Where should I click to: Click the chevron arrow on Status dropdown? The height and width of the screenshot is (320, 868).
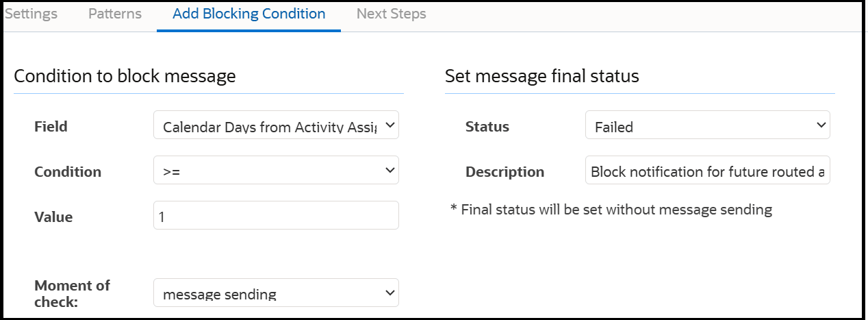click(x=821, y=125)
